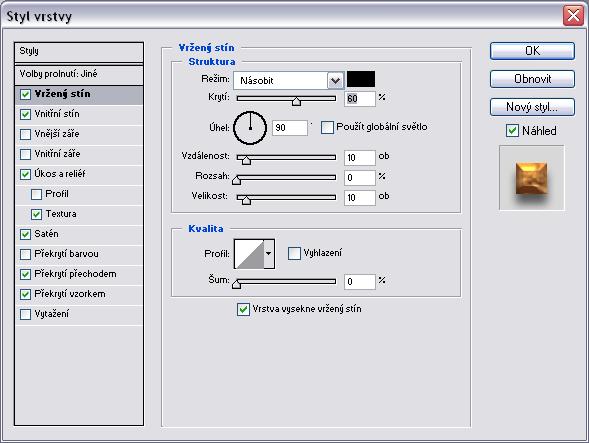
Task: Toggle Použít globální světlo checkbox
Action: pyautogui.click(x=327, y=127)
